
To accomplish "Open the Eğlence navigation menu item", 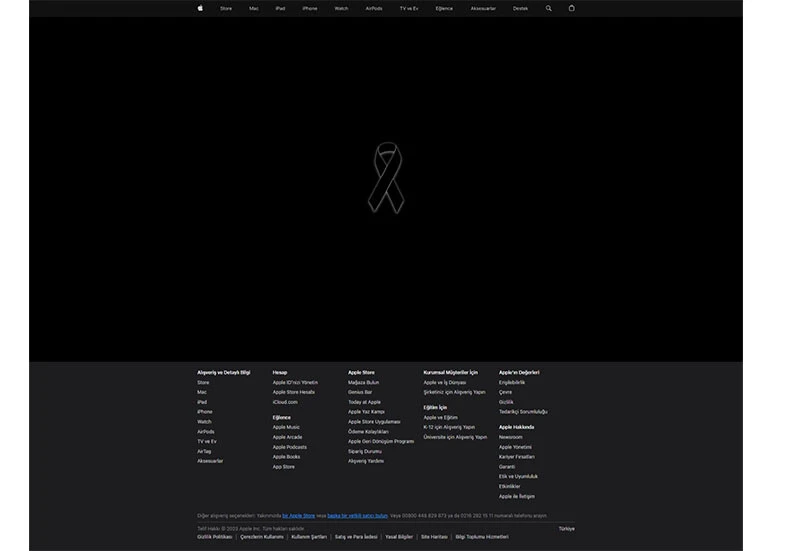I will click(x=444, y=8).
